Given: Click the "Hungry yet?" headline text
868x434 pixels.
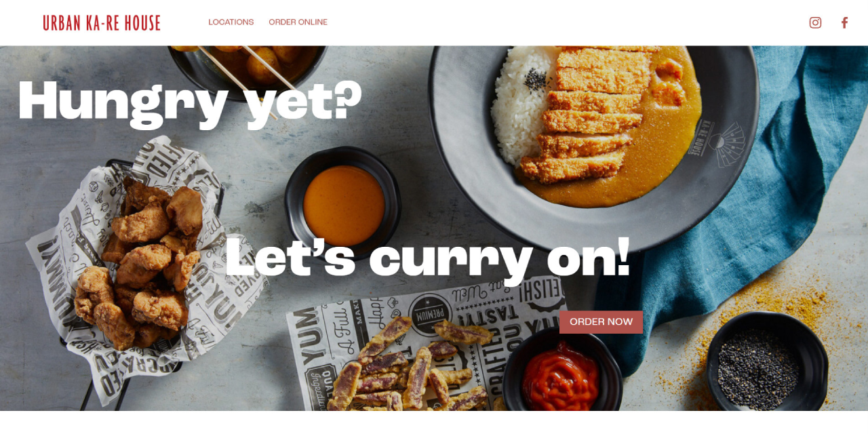Looking at the screenshot, I should tap(189, 102).
